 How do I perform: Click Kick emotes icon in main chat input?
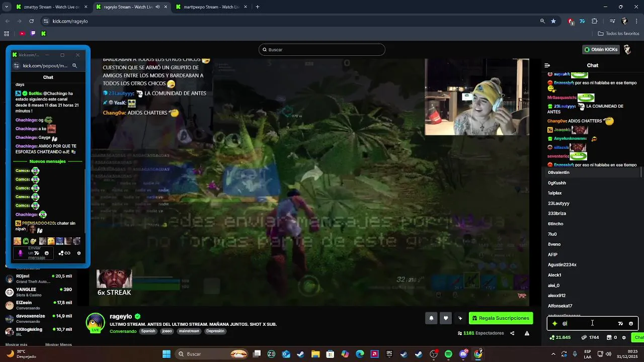620,323
